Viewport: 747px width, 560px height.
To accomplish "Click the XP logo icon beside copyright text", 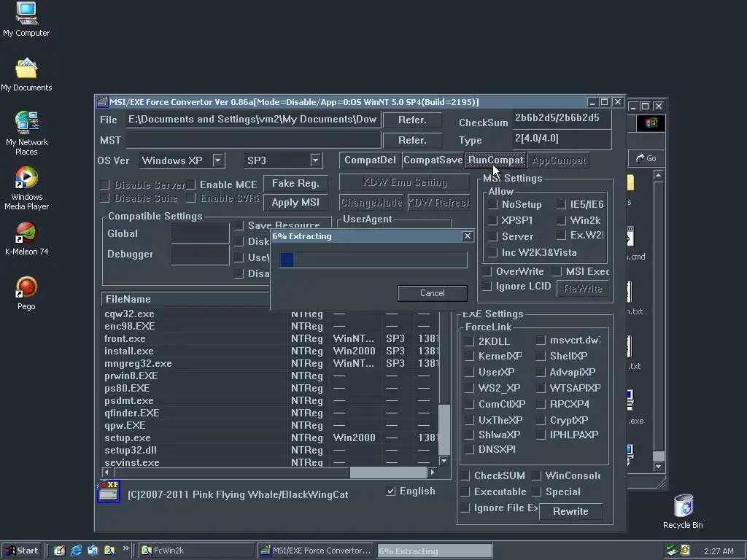I will [109, 491].
